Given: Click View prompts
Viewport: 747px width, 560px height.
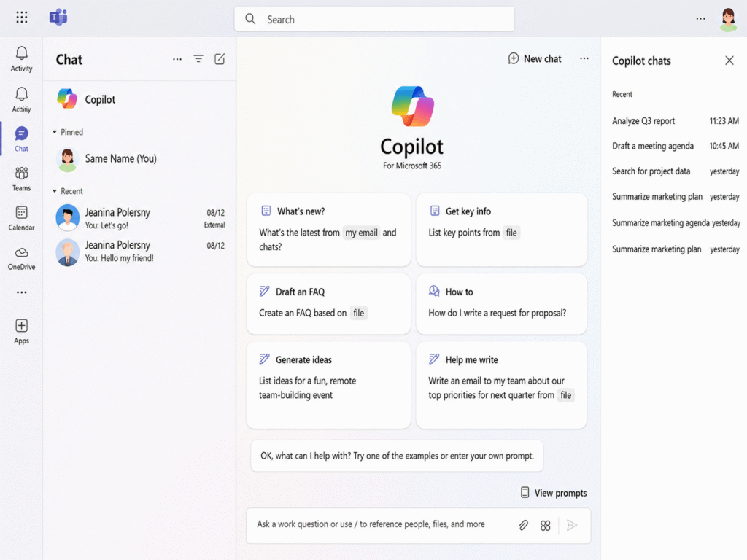Looking at the screenshot, I should 554,493.
